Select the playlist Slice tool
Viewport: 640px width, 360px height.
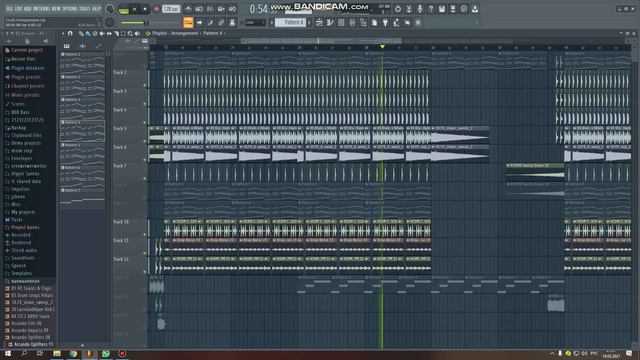tap(116, 33)
